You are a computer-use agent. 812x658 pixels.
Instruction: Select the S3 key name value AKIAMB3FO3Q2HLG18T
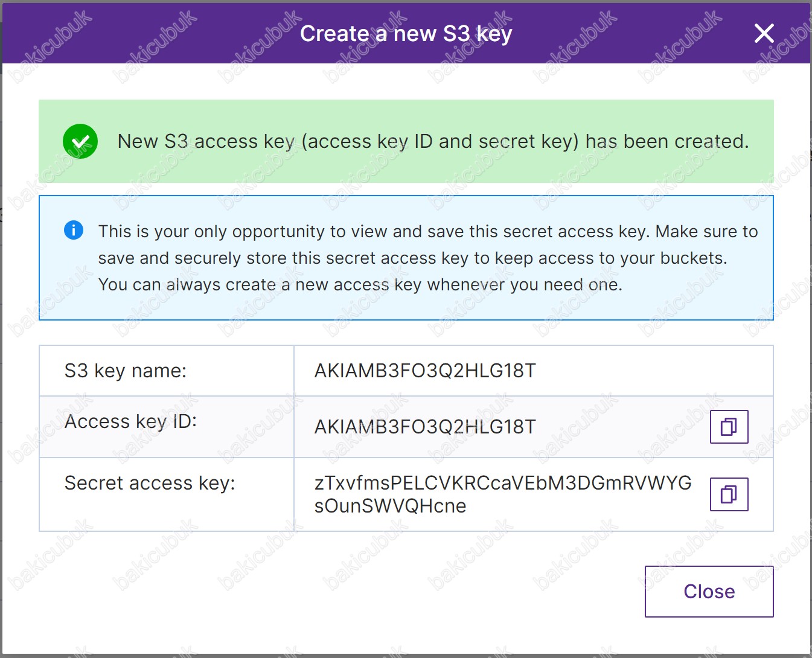pos(425,371)
